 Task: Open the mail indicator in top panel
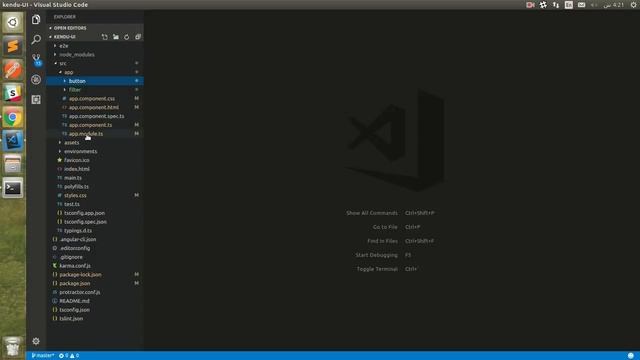coord(582,5)
